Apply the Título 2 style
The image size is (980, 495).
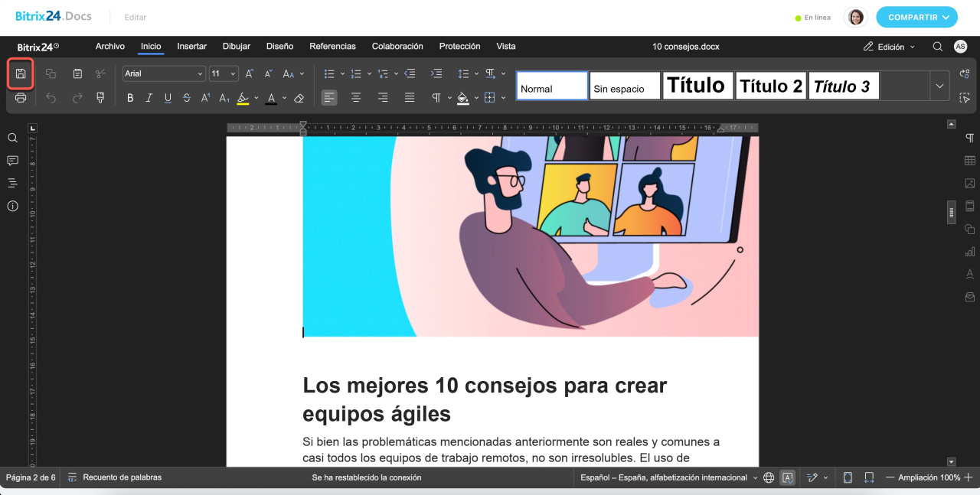point(770,86)
